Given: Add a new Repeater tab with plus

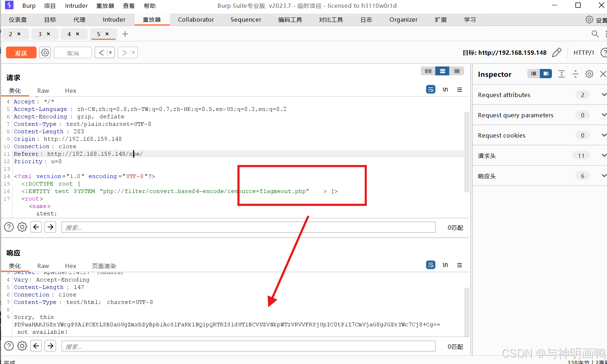Looking at the screenshot, I should tap(125, 34).
